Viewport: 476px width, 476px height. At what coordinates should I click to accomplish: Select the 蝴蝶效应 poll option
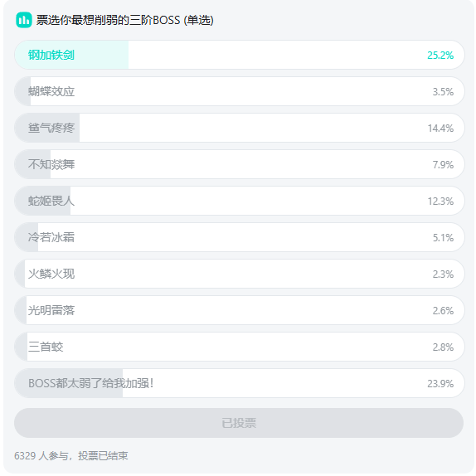[x=239, y=91]
